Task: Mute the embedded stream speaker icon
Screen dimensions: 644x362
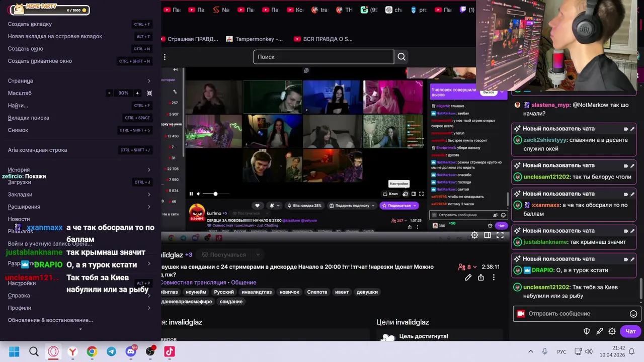Action: pyautogui.click(x=198, y=194)
